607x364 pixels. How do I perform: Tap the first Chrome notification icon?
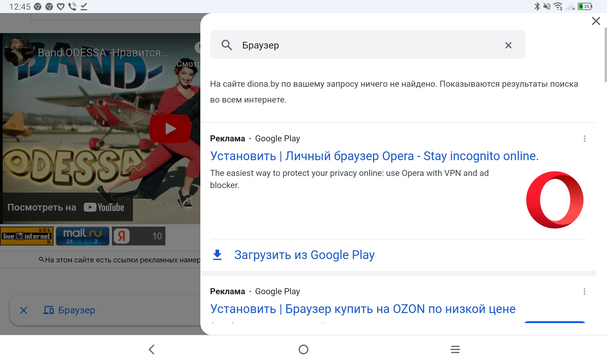pos(38,7)
